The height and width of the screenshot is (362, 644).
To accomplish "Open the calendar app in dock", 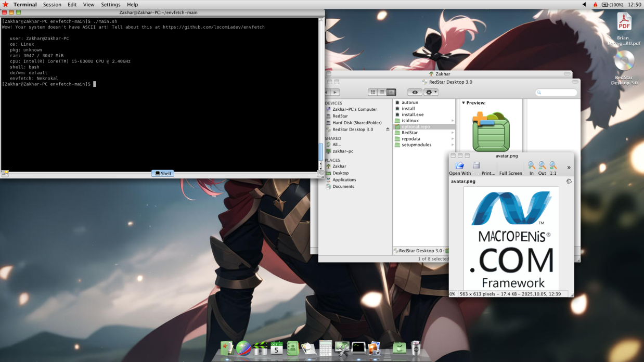I will coord(276,348).
